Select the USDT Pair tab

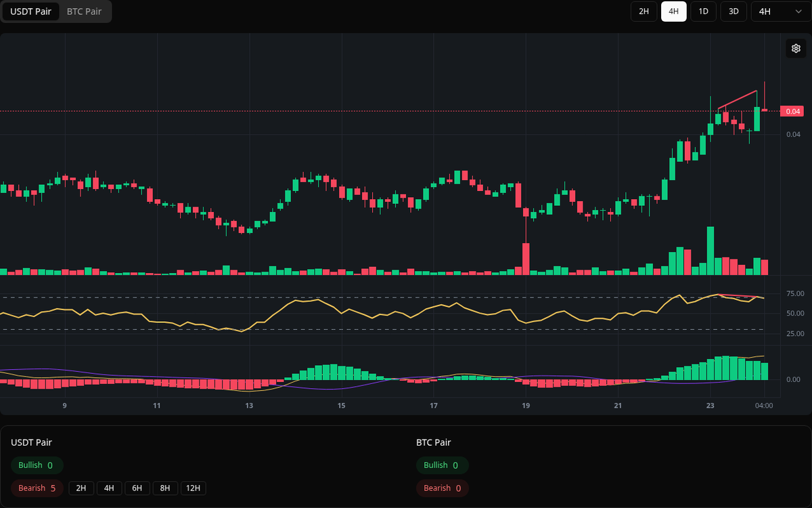pos(30,12)
